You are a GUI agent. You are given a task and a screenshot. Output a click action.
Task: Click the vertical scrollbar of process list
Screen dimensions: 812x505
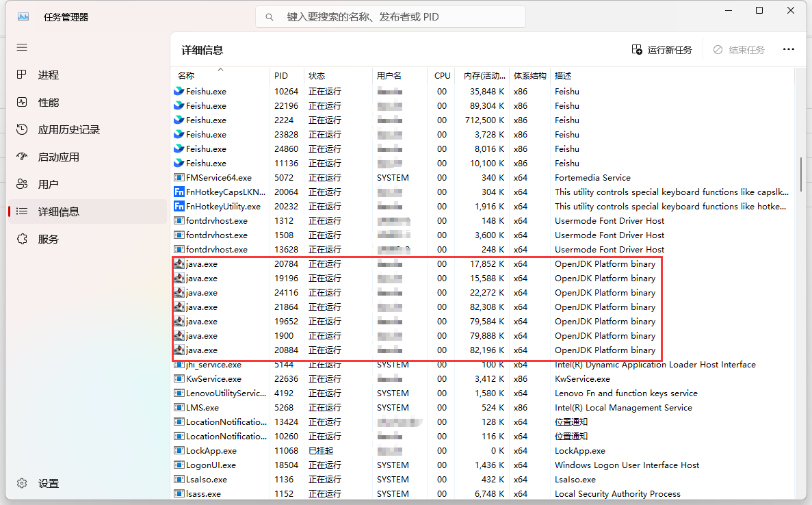[x=800, y=178]
